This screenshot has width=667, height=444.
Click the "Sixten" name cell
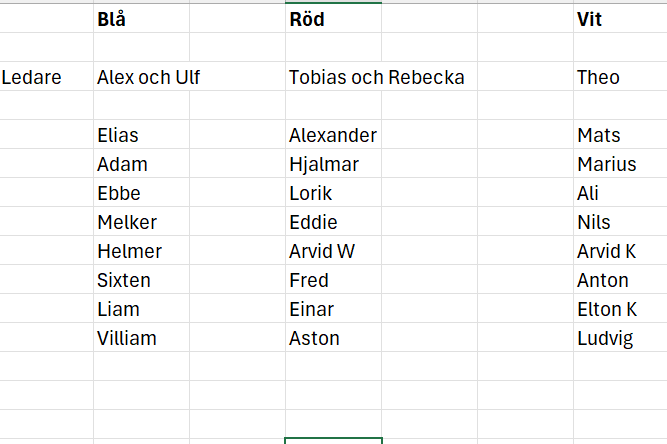125,280
